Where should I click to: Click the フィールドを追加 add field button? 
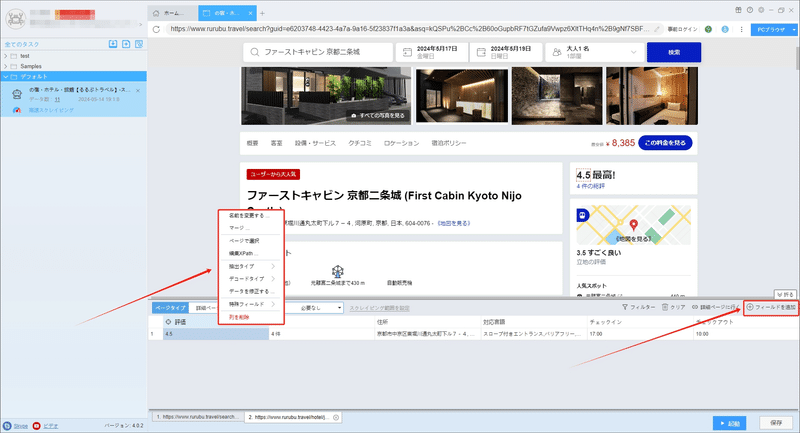click(x=771, y=307)
